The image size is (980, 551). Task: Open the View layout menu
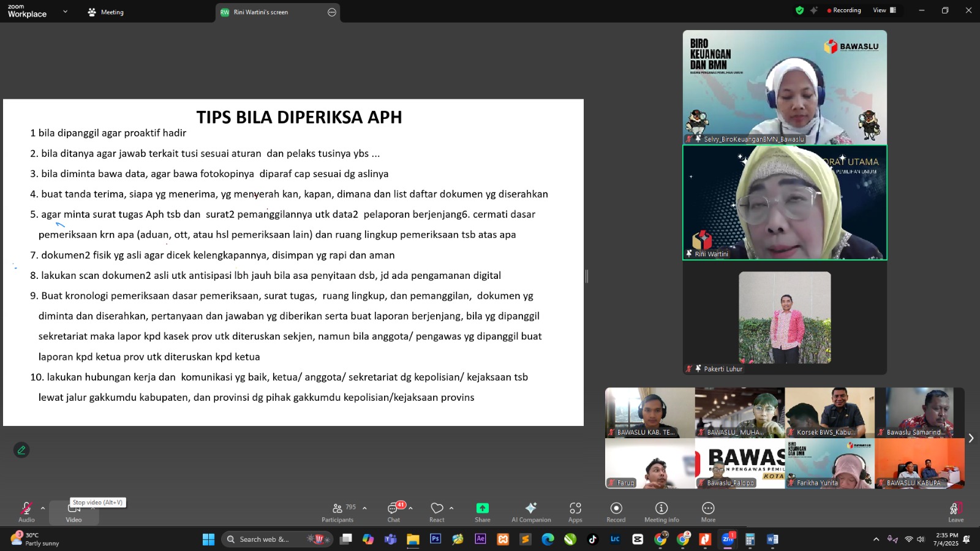pyautogui.click(x=884, y=10)
